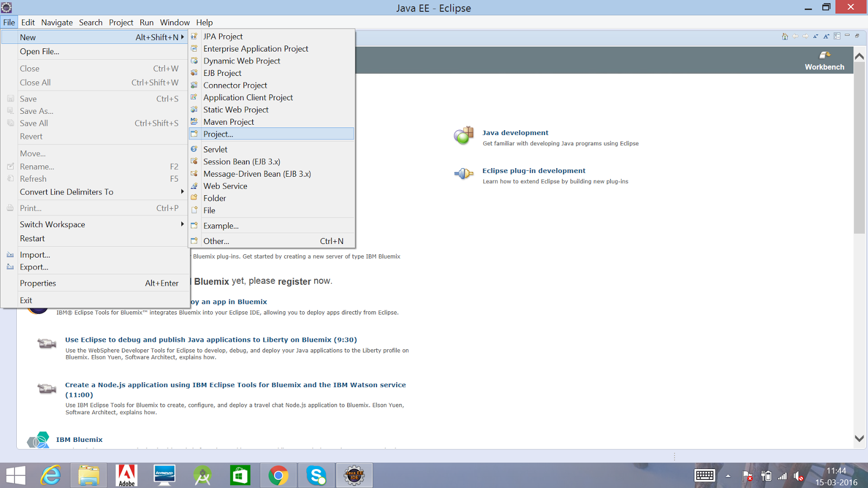Viewport: 868px width, 488px height.
Task: Open the on-screen keyboard from taskbar
Action: (705, 476)
